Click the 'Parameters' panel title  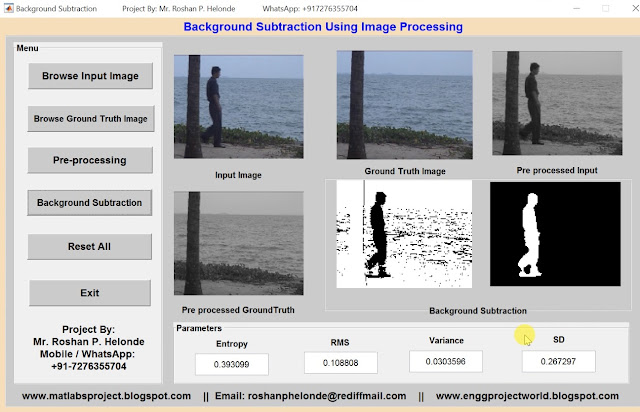click(199, 328)
